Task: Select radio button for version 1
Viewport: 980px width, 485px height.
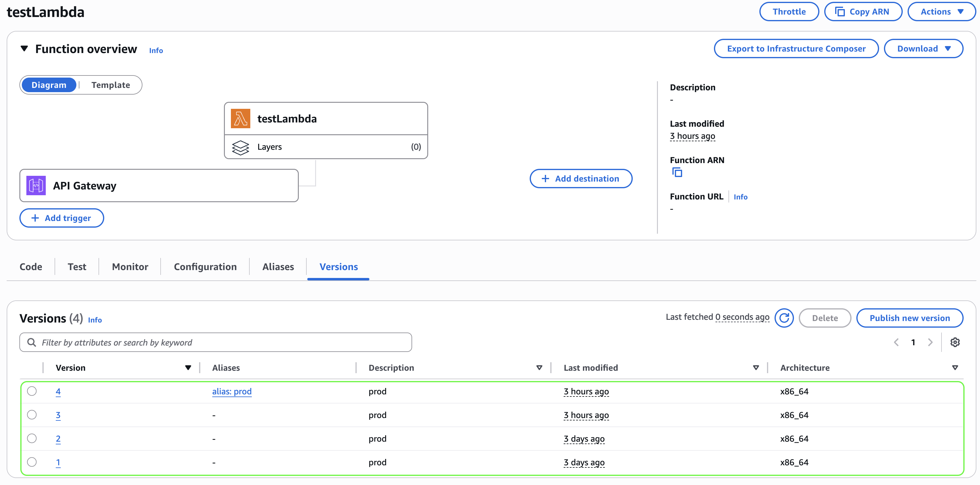Action: click(32, 462)
